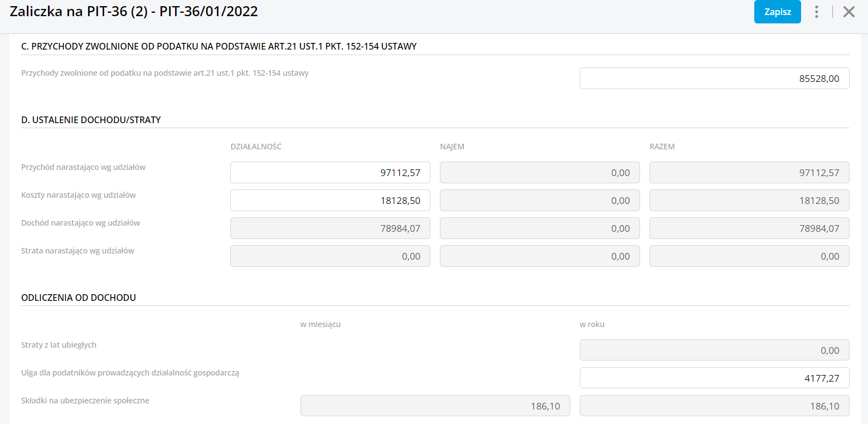Image resolution: width=868 pixels, height=424 pixels.
Task: Click Dochód narastająco field under Działalność
Action: click(330, 228)
